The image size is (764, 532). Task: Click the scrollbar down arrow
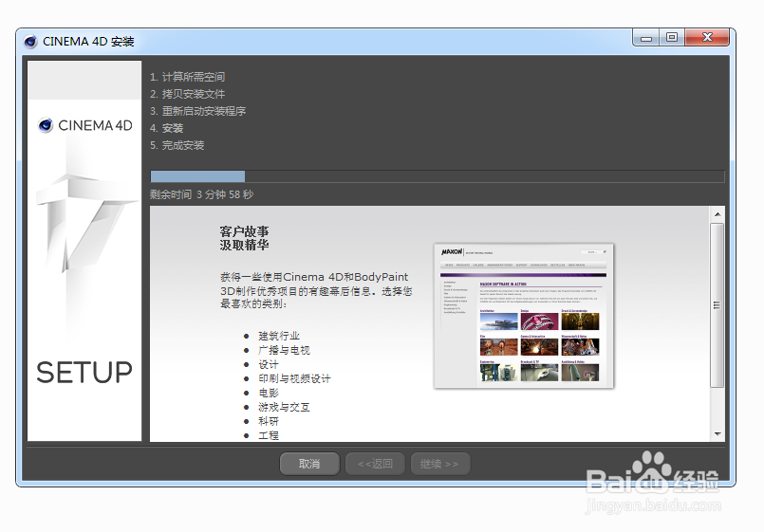[x=717, y=433]
